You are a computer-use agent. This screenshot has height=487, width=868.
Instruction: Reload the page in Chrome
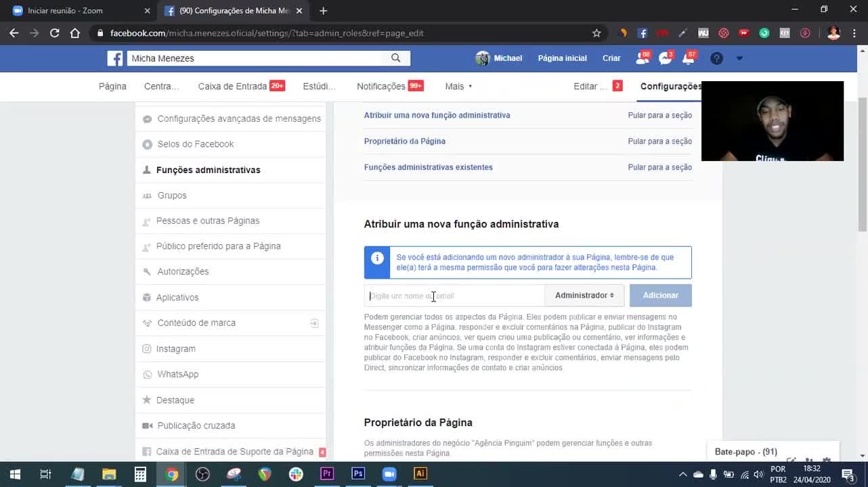point(55,33)
